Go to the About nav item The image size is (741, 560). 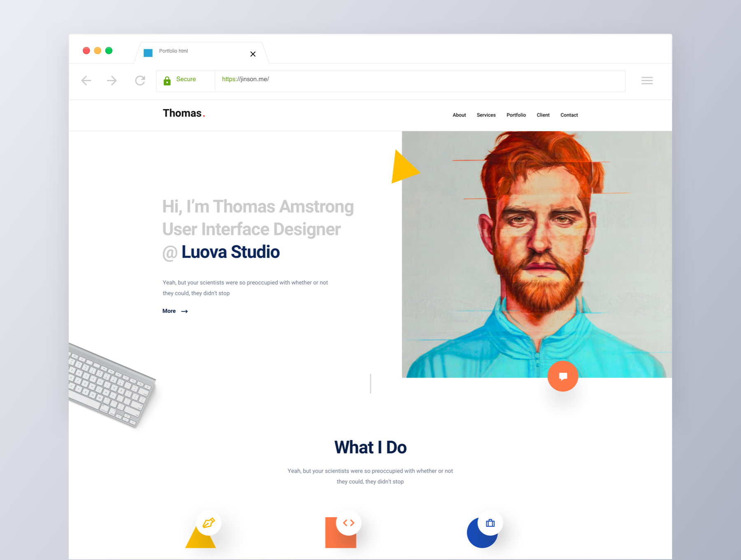coord(459,115)
